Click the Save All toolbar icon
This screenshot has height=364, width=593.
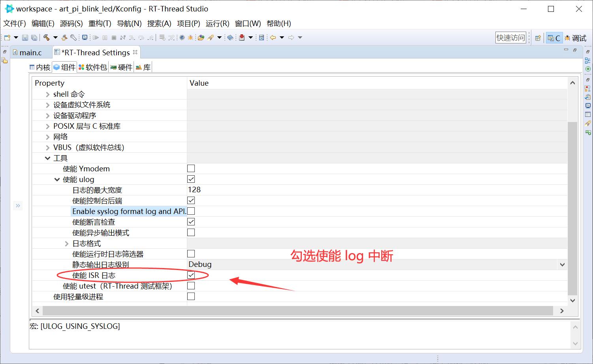pyautogui.click(x=34, y=38)
